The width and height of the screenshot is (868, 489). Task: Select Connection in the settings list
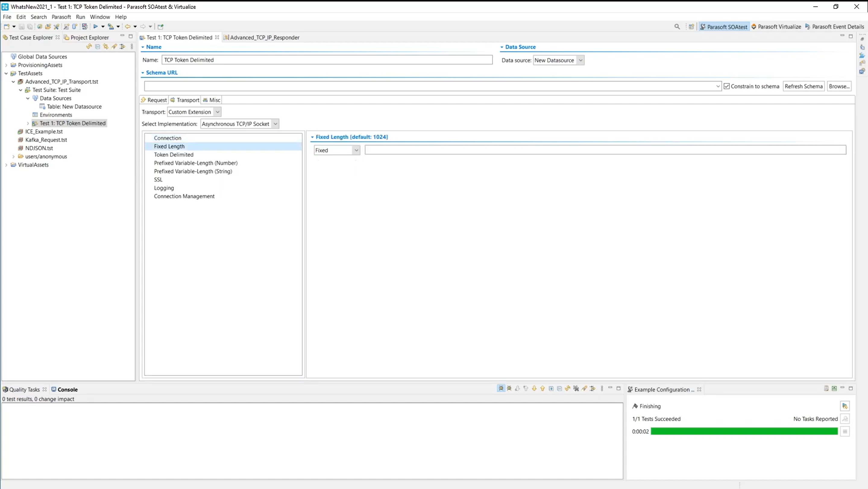click(x=168, y=138)
